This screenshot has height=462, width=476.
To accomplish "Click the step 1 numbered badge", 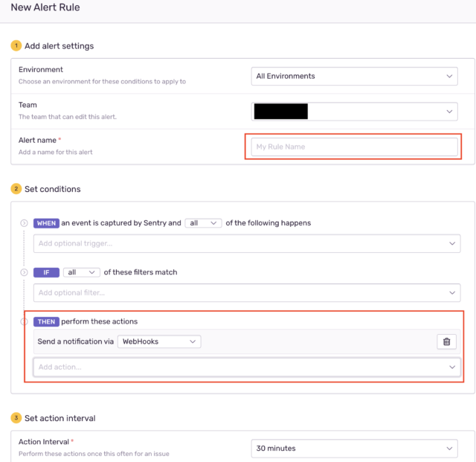I will point(16,46).
